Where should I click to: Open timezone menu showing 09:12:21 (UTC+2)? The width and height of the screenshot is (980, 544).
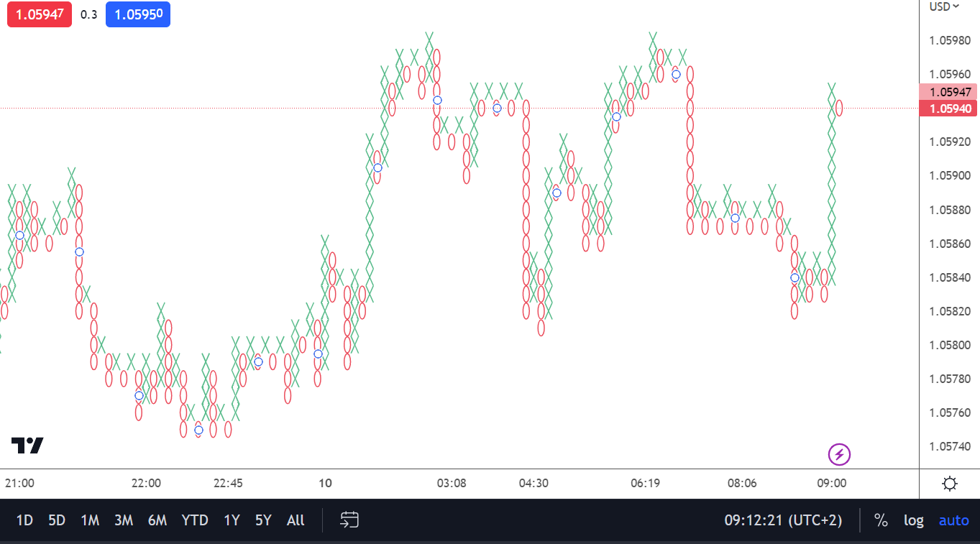click(x=782, y=520)
